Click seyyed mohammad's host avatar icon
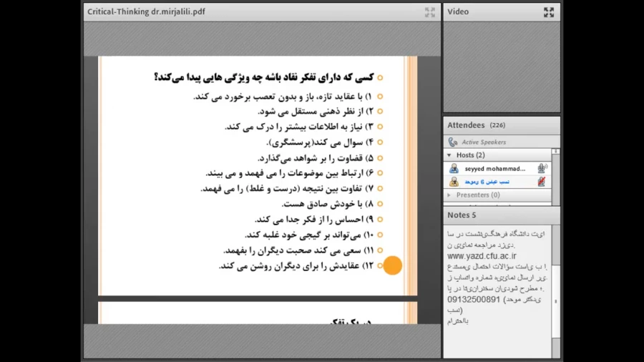 tap(454, 169)
